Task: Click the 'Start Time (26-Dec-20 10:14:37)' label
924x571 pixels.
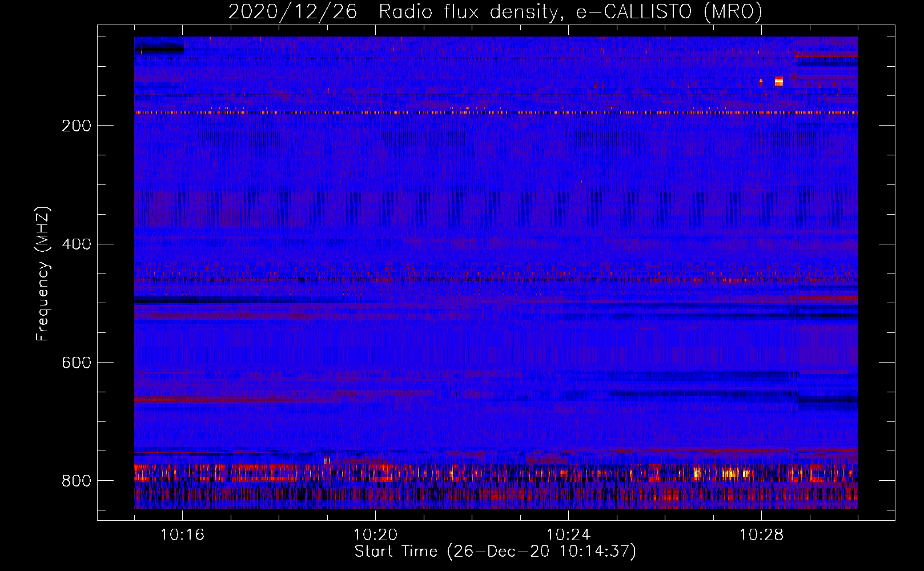Action: tap(495, 552)
